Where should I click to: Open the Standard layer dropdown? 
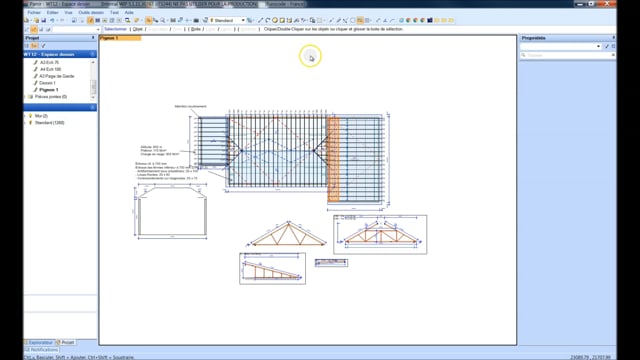[x=228, y=20]
